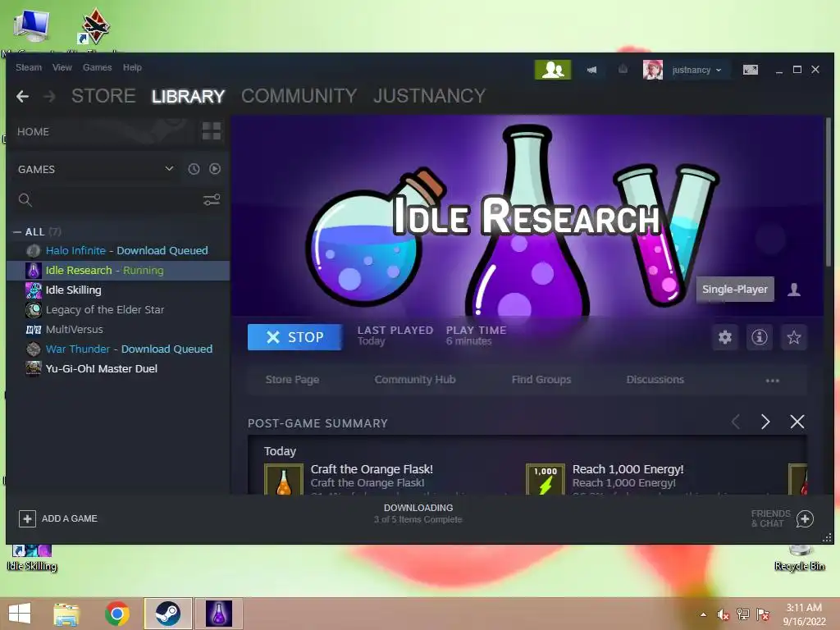Select Idle Skilling in the library

[118, 290]
